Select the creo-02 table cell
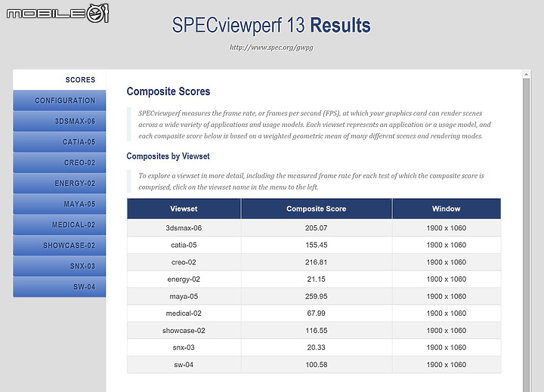The width and height of the screenshot is (544, 392). click(184, 262)
